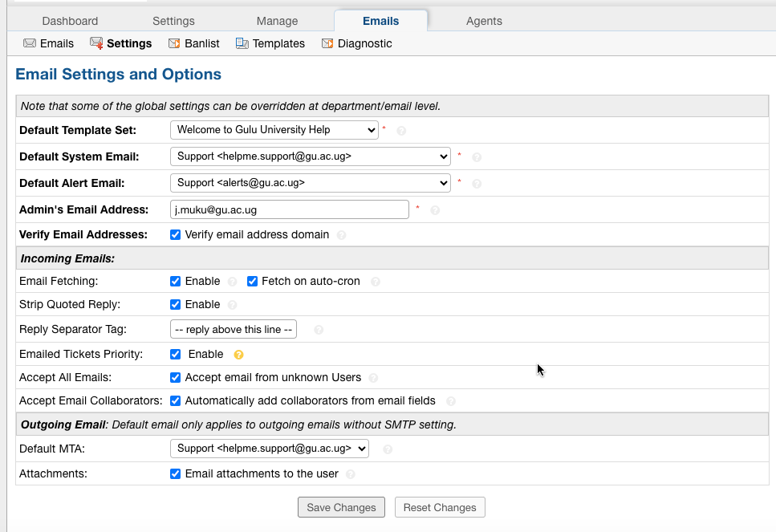The height and width of the screenshot is (532, 776).
Task: Click the Reset Changes button
Action: click(x=439, y=507)
